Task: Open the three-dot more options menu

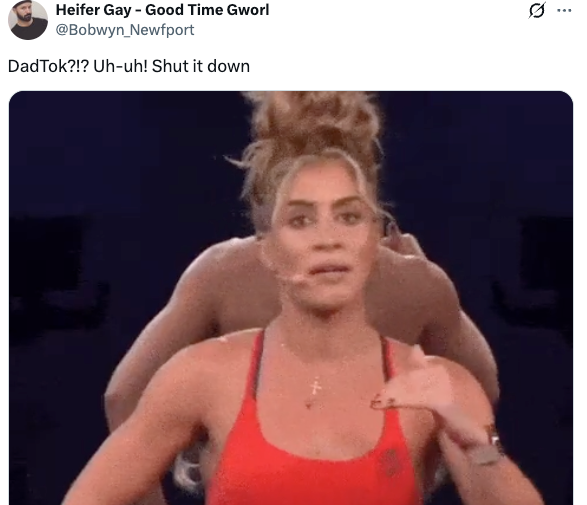Action: (564, 10)
